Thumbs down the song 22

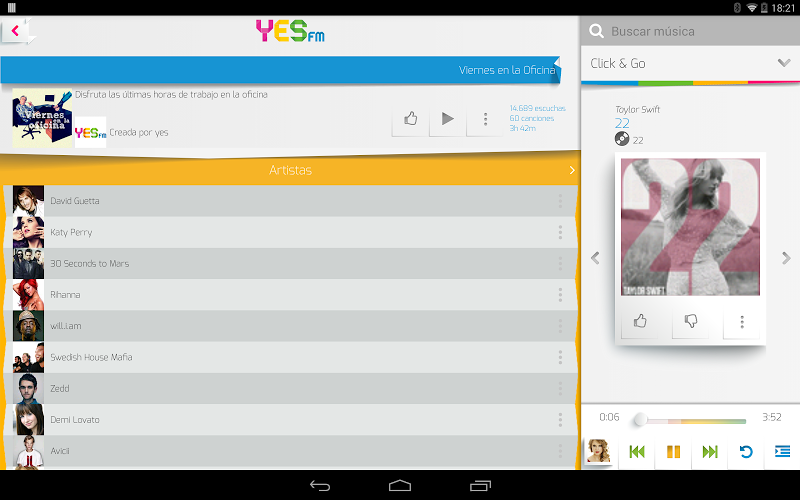click(x=691, y=321)
